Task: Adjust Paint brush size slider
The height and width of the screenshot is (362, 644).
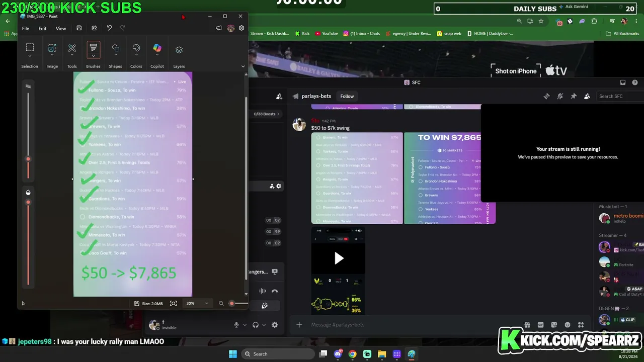Action: coord(28,159)
